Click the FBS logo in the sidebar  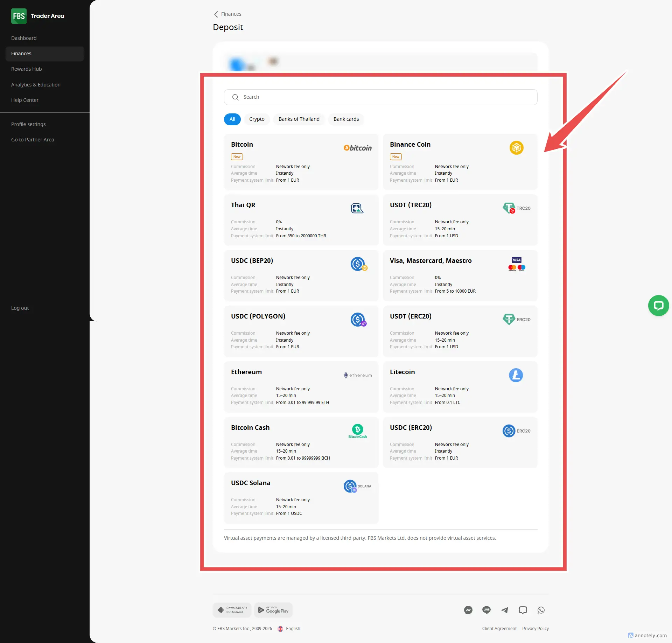tap(19, 16)
